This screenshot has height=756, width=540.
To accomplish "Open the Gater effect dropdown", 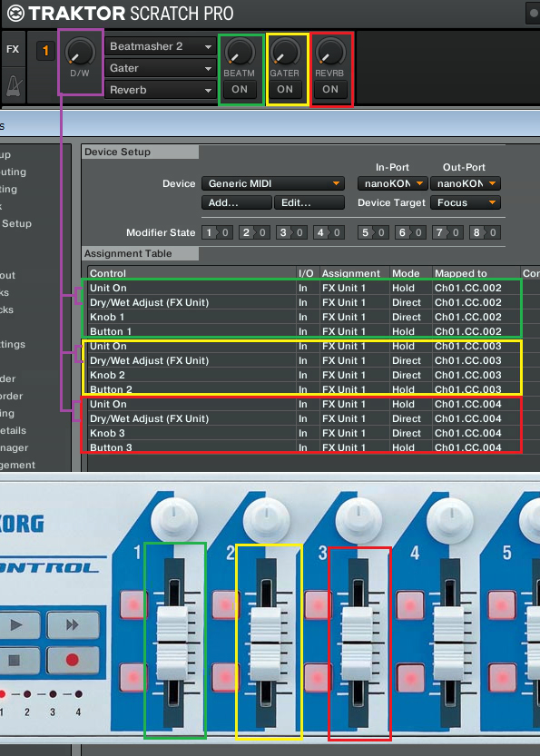I will click(x=160, y=68).
